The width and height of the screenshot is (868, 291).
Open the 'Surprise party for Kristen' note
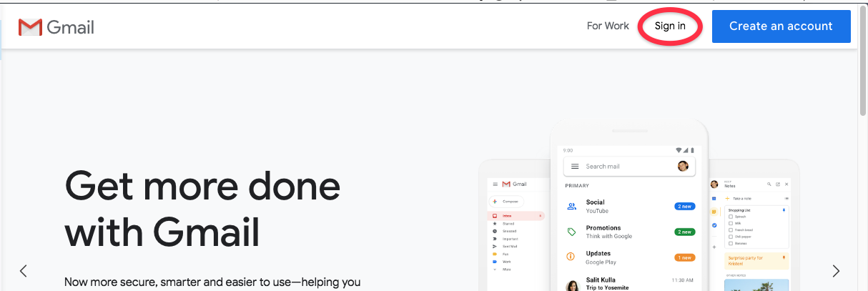click(756, 261)
